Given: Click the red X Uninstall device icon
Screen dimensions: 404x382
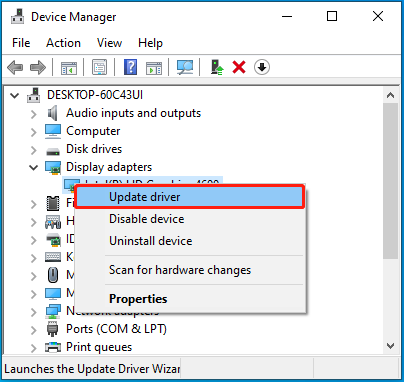Looking at the screenshot, I should click(239, 67).
